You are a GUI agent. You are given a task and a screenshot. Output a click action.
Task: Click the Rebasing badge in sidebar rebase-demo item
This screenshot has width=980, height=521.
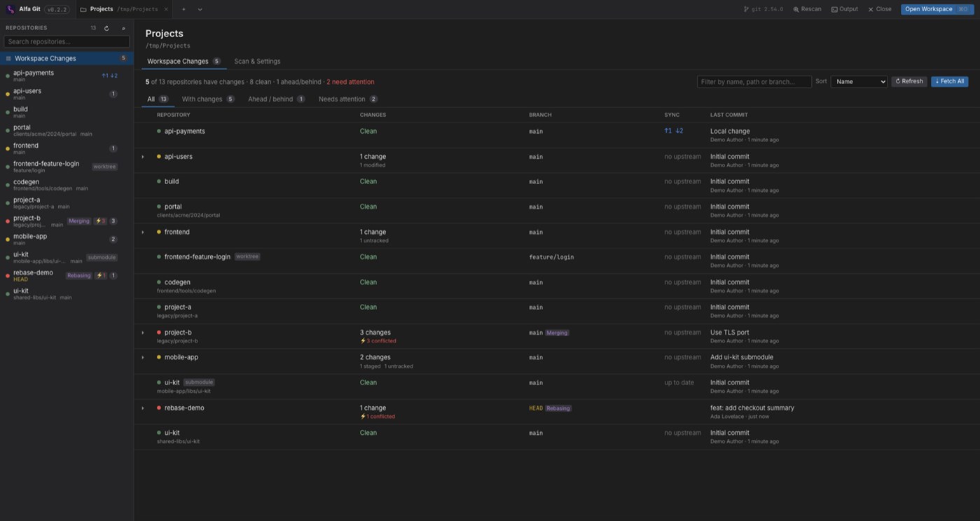[79, 276]
